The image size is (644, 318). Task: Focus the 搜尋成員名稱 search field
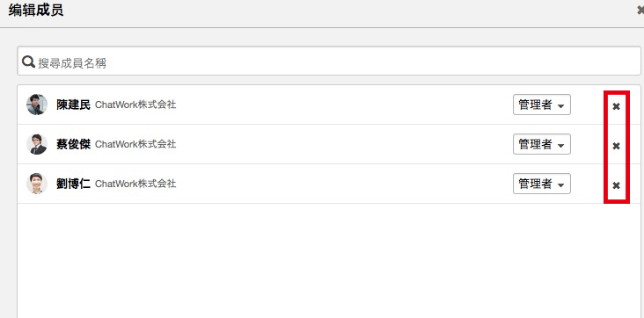click(329, 61)
